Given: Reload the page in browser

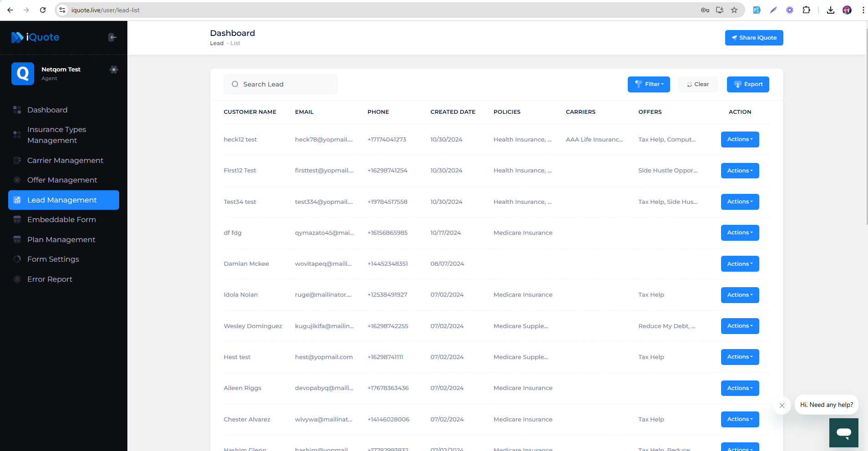Looking at the screenshot, I should (x=43, y=10).
